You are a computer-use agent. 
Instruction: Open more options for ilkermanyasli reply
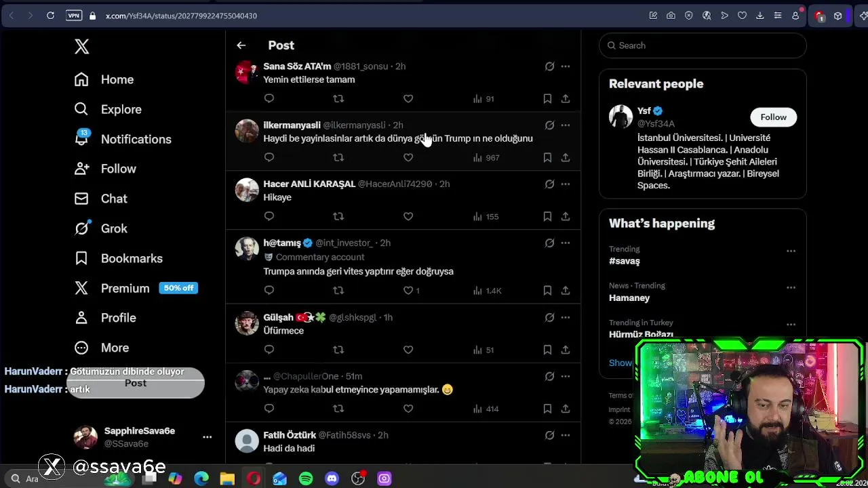tap(566, 125)
